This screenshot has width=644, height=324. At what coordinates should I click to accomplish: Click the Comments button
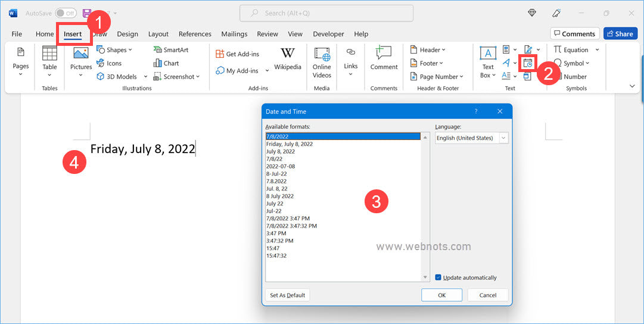(574, 34)
